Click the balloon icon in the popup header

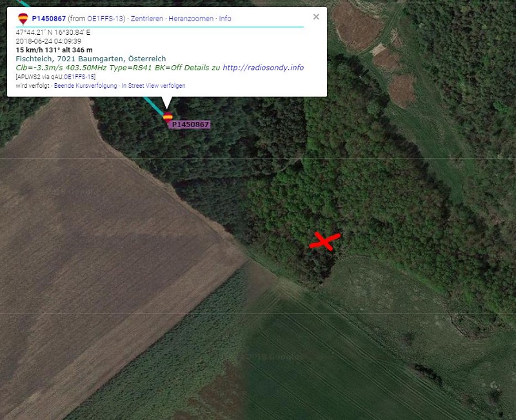pyautogui.click(x=23, y=19)
